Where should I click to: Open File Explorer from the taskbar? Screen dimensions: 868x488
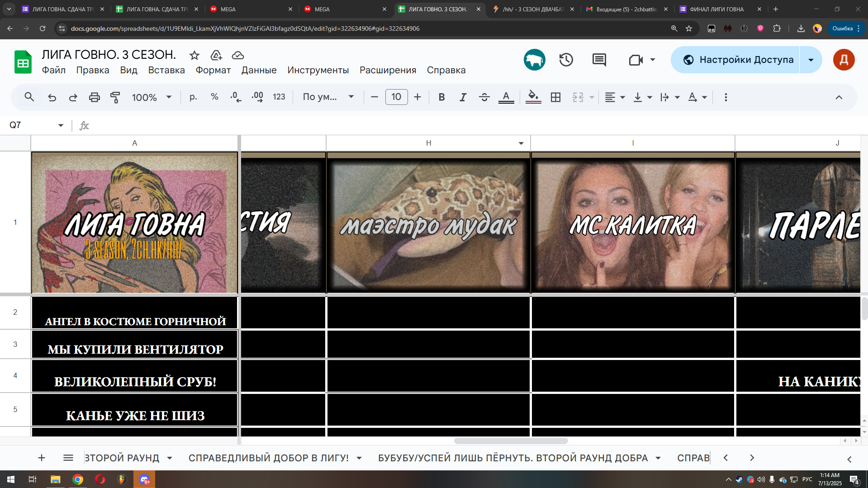click(x=55, y=479)
